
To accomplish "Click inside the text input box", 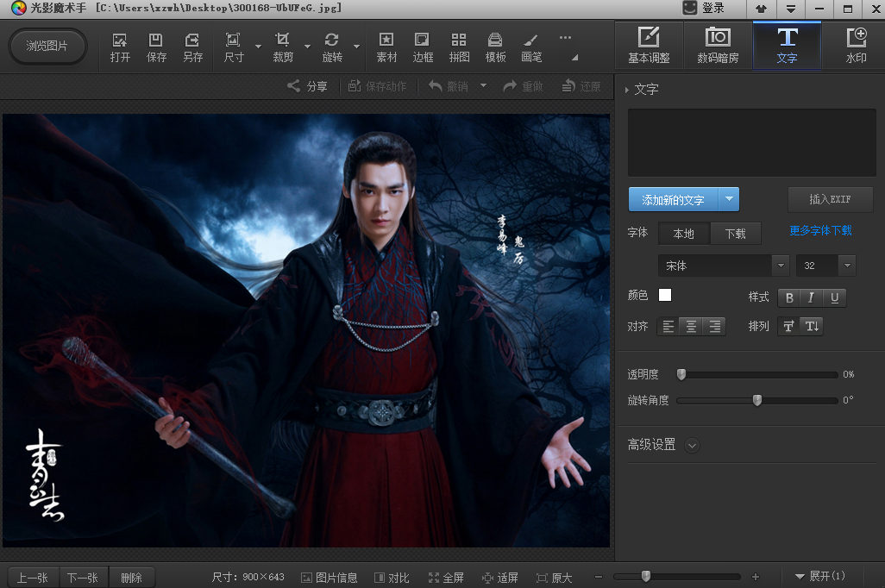I will [x=751, y=143].
